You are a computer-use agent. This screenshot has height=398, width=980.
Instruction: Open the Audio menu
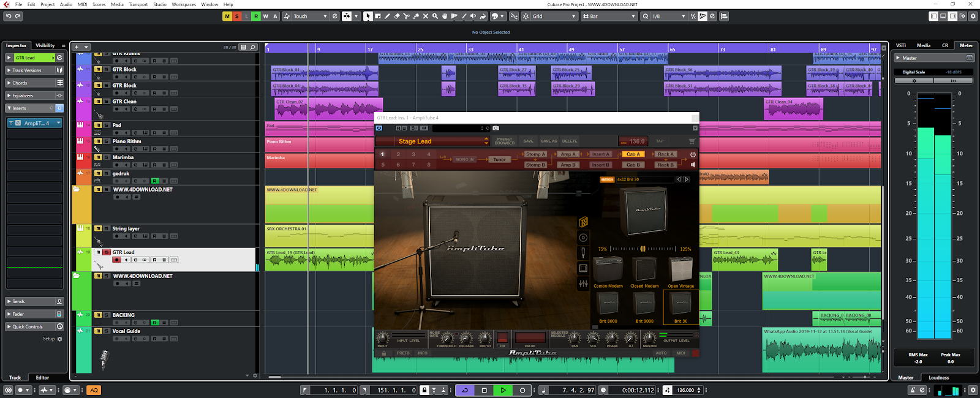point(66,4)
